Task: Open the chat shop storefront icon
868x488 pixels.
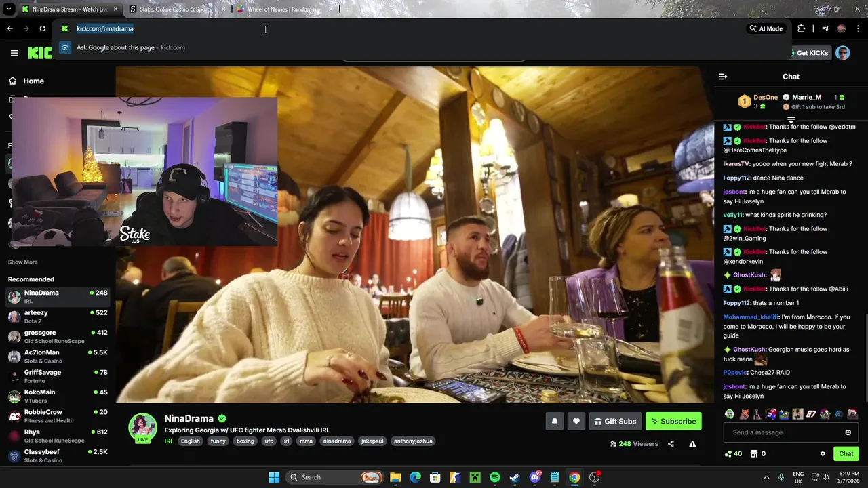Action: coord(753,454)
